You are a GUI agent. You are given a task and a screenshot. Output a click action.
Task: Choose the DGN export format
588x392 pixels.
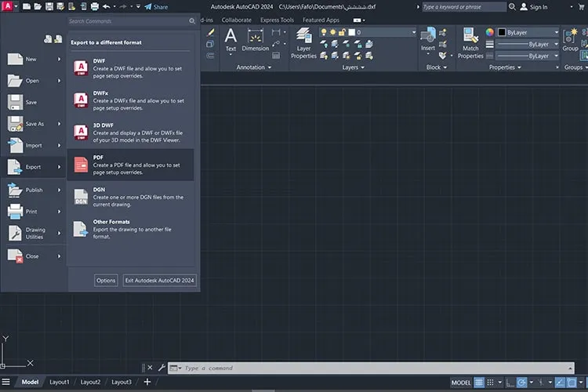tap(130, 197)
